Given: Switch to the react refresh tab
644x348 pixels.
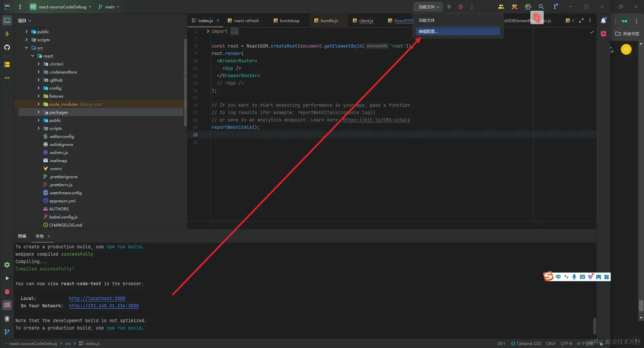Looking at the screenshot, I should pyautogui.click(x=243, y=21).
